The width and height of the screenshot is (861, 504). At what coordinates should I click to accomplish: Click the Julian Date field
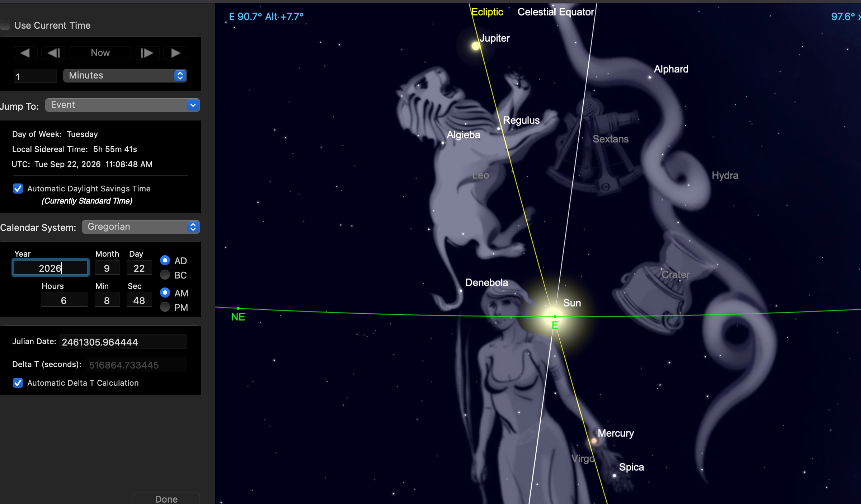[123, 342]
